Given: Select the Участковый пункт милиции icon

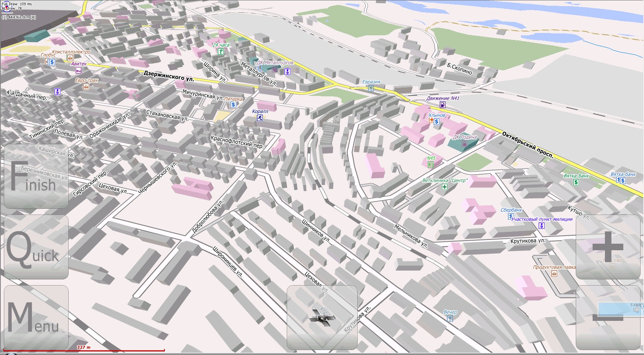Looking at the screenshot, I should tap(541, 225).
